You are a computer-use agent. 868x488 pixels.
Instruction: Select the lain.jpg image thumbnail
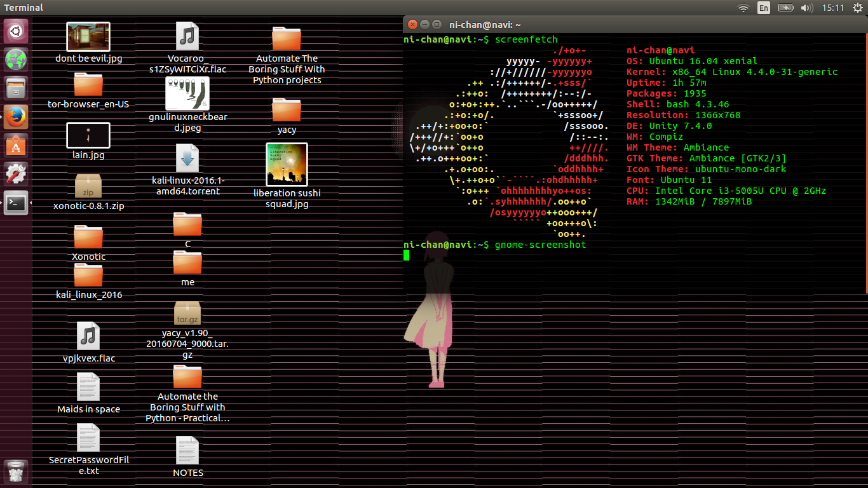point(88,135)
